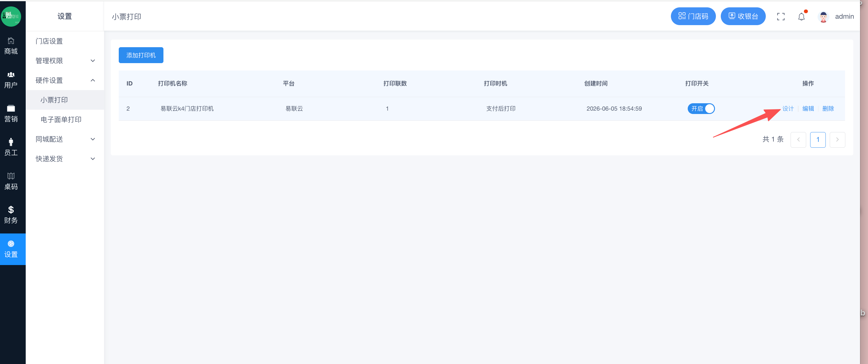Click 删除 link for the printer

click(828, 109)
